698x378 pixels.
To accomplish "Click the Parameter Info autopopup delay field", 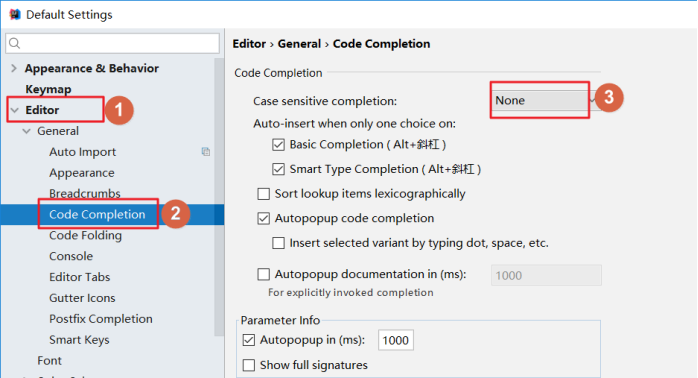I will pos(396,340).
